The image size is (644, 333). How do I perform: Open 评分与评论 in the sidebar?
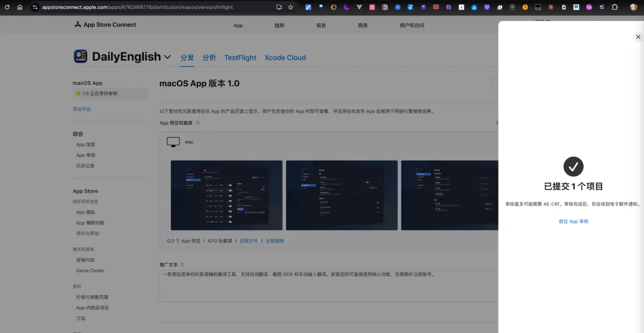88,234
